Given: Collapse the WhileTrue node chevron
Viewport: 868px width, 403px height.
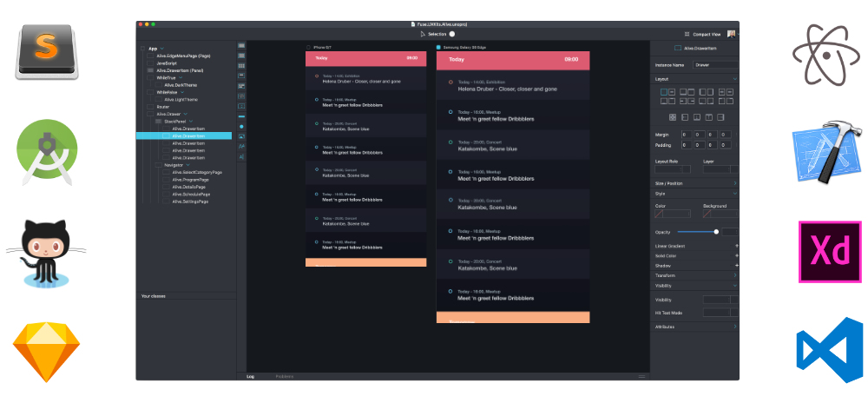Looking at the screenshot, I should pyautogui.click(x=181, y=78).
